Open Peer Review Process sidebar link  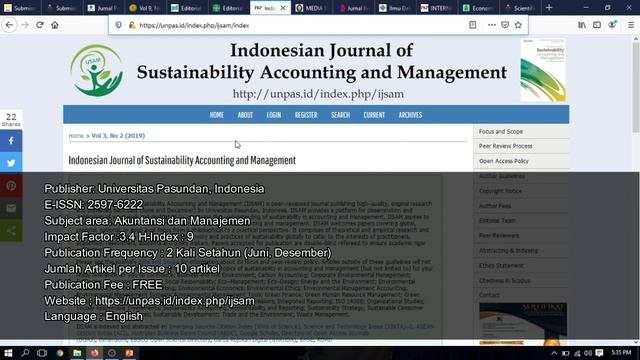tap(506, 146)
